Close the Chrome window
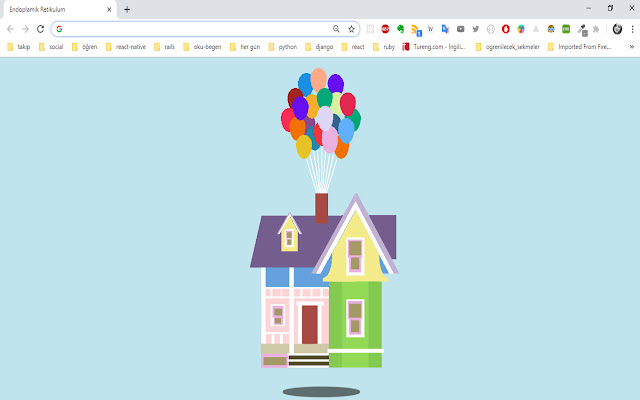The width and height of the screenshot is (640, 400). 631,8
